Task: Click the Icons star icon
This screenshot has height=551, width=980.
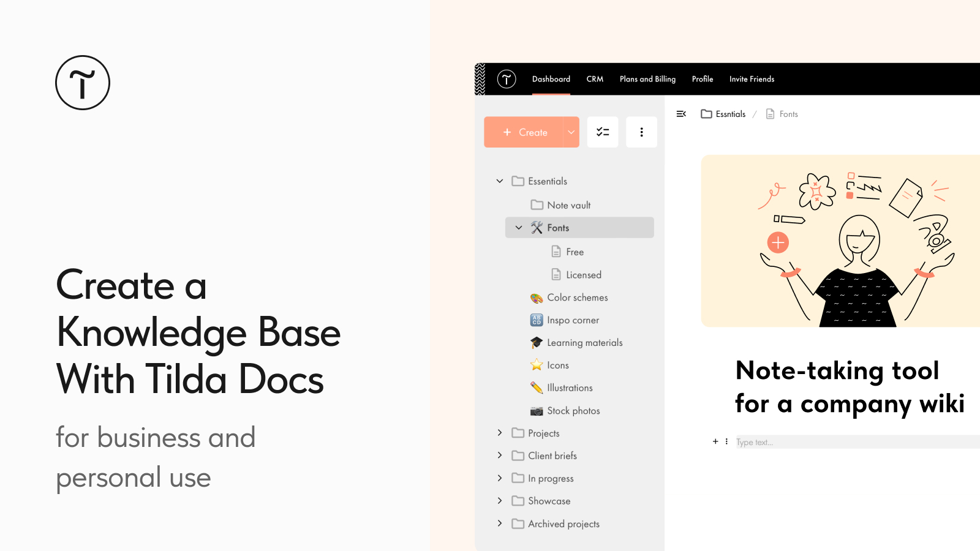Action: coord(537,365)
